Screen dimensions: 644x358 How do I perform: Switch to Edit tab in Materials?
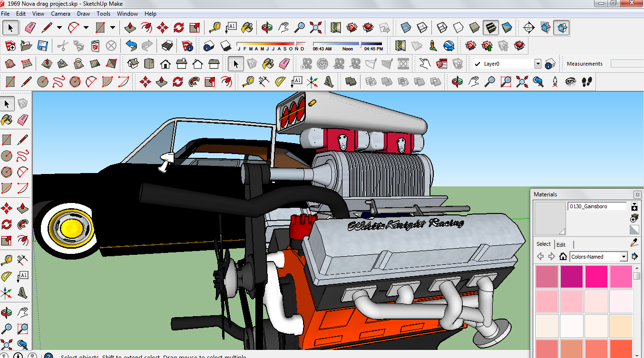(561, 244)
